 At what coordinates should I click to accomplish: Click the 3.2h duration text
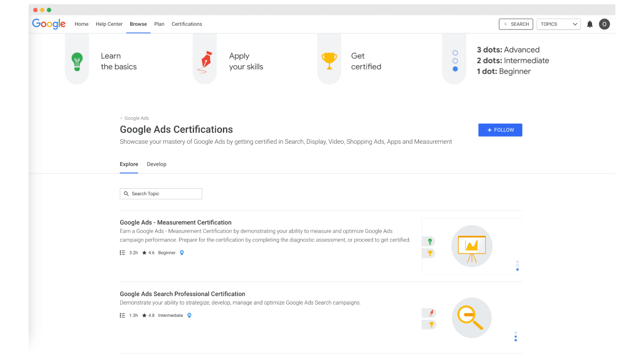click(x=133, y=253)
